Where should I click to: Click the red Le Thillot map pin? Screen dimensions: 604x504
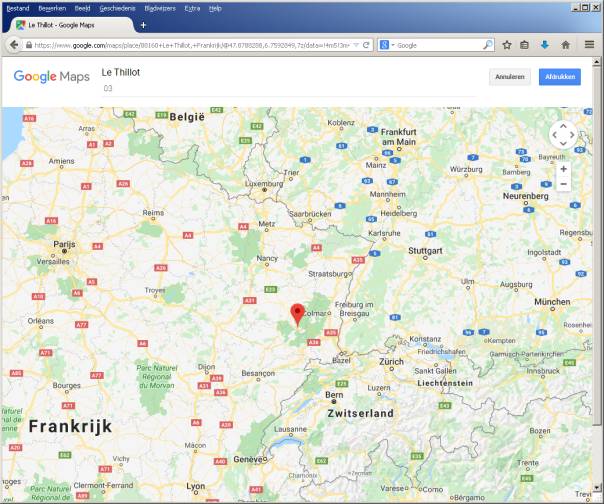[297, 315]
